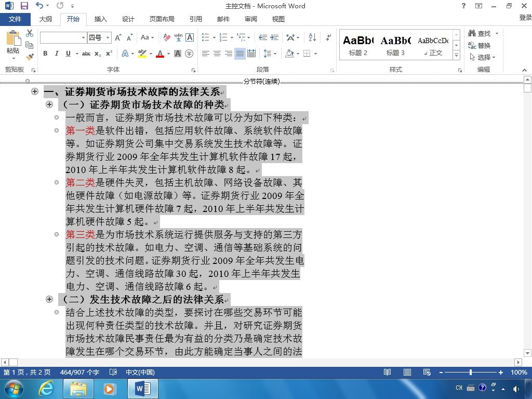Open the 文件 file tab
This screenshot has width=532, height=399.
(15, 19)
